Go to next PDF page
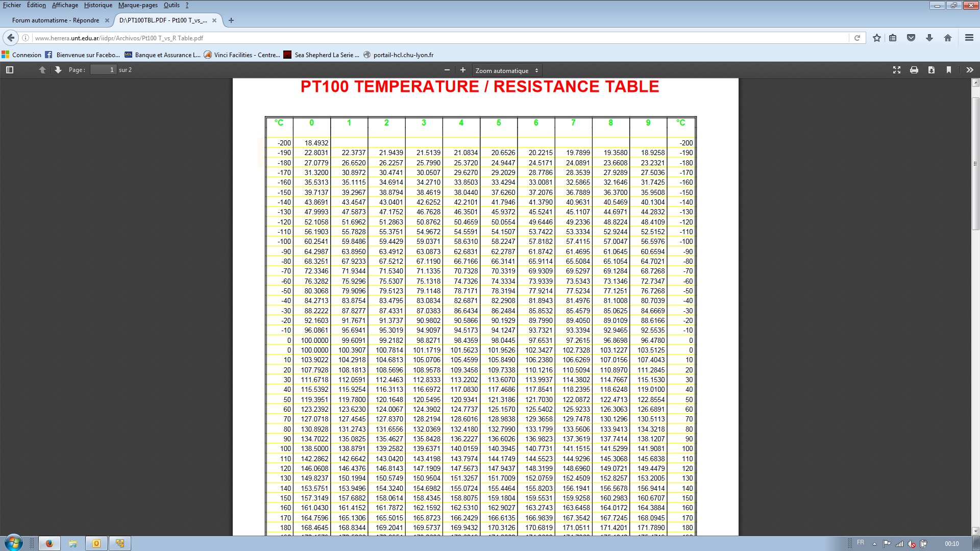980x551 pixels. [x=58, y=70]
